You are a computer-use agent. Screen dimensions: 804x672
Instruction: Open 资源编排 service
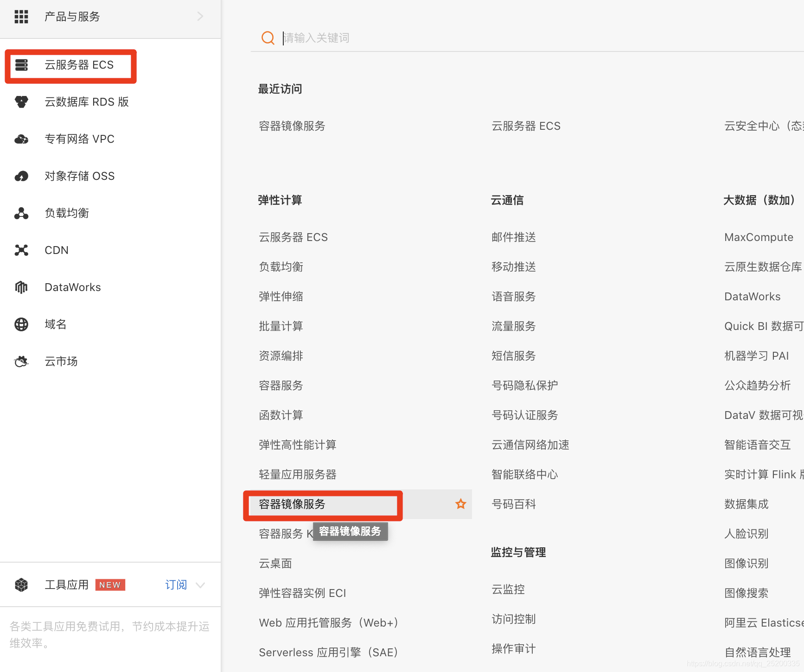[281, 356]
